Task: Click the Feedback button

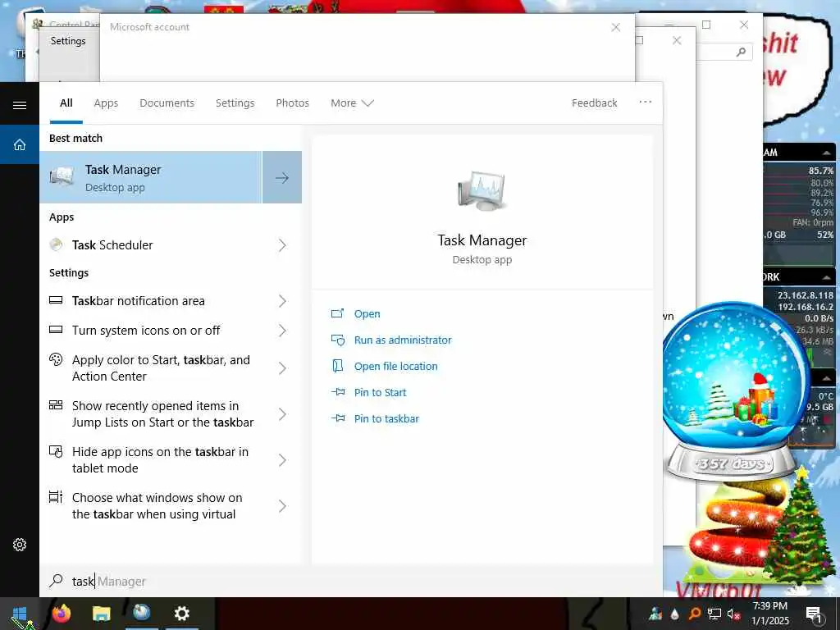Action: point(594,103)
